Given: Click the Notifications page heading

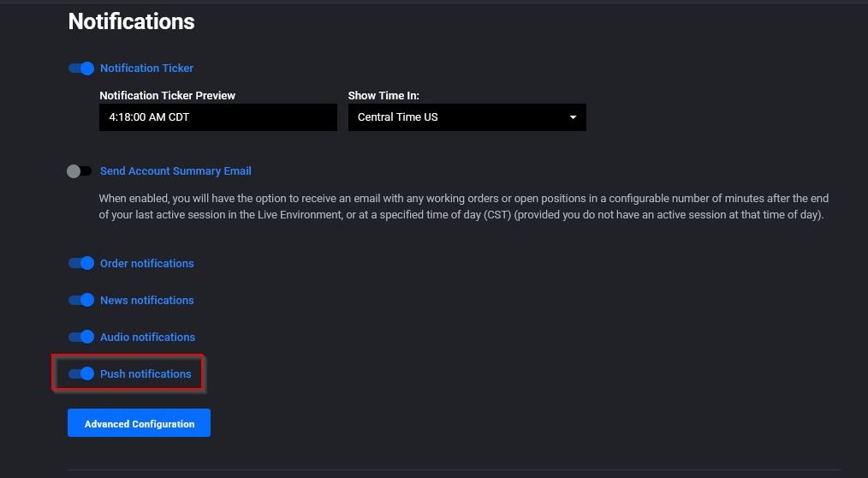Looking at the screenshot, I should [131, 21].
